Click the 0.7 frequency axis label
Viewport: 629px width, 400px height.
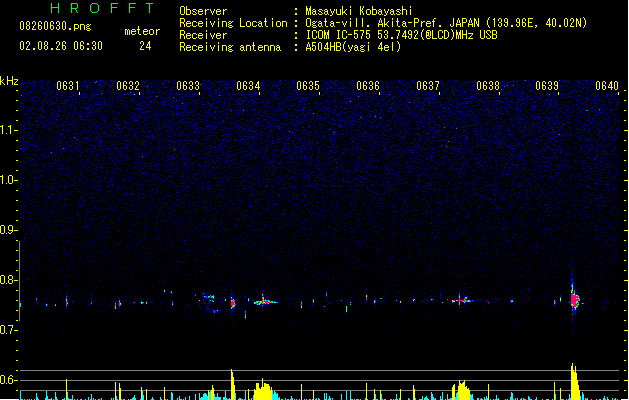tap(8, 330)
